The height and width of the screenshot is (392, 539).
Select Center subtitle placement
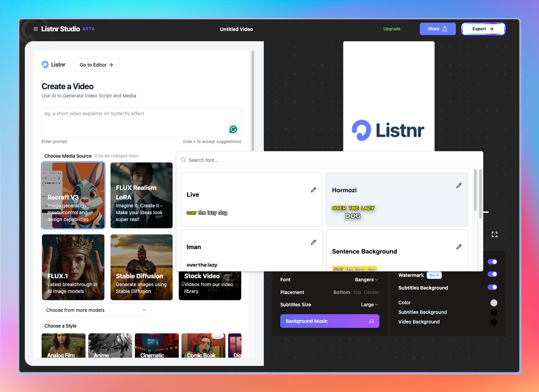[371, 292]
